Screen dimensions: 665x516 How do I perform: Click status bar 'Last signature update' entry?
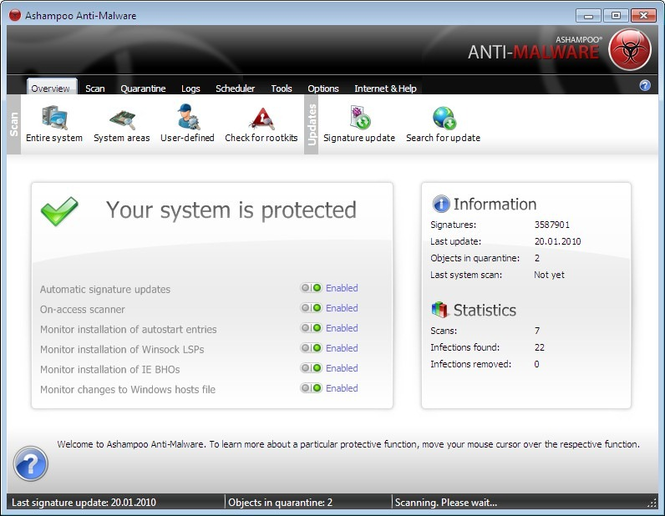(84, 502)
